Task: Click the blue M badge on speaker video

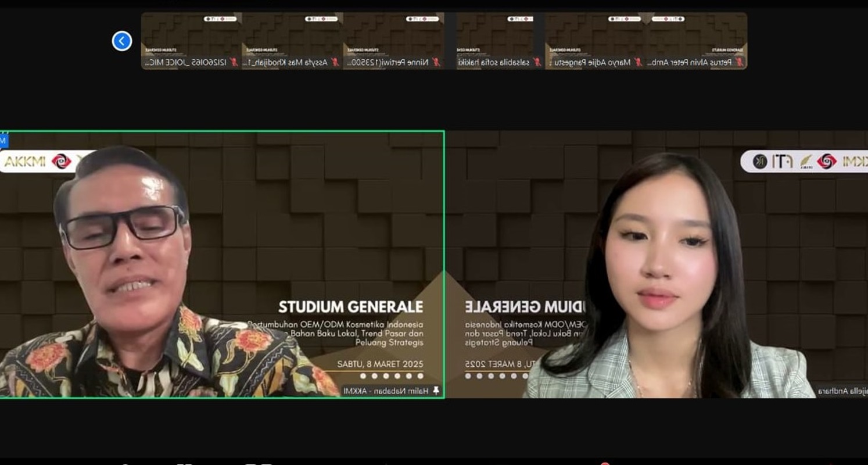Action: (x=3, y=140)
